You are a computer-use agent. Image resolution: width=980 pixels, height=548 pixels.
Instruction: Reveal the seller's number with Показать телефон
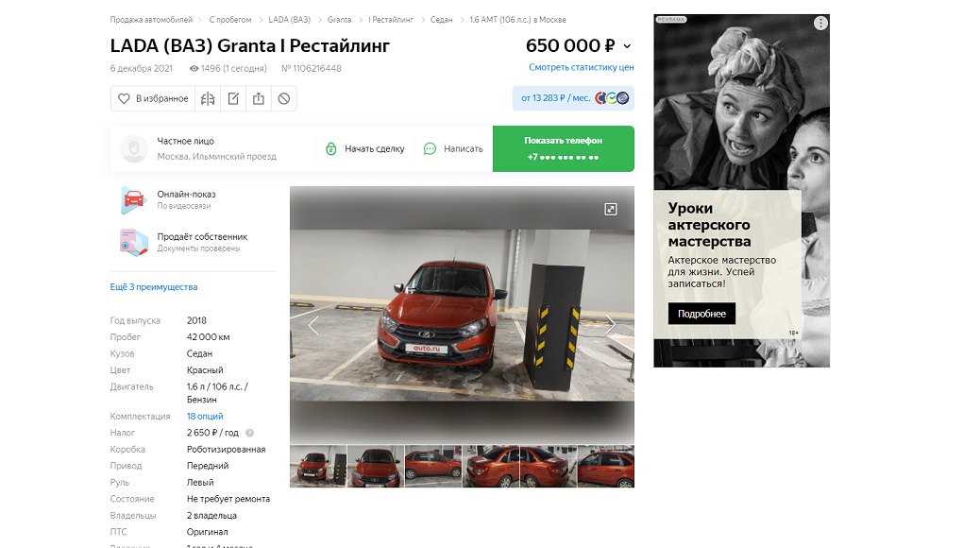pyautogui.click(x=563, y=149)
